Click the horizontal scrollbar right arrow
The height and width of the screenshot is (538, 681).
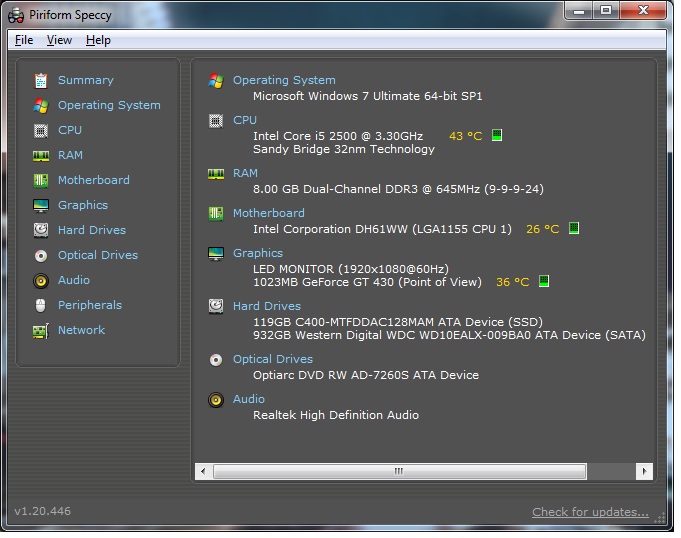[645, 471]
